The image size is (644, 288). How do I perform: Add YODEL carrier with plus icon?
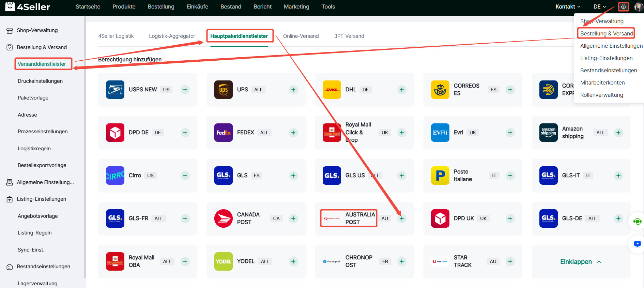[x=293, y=261]
